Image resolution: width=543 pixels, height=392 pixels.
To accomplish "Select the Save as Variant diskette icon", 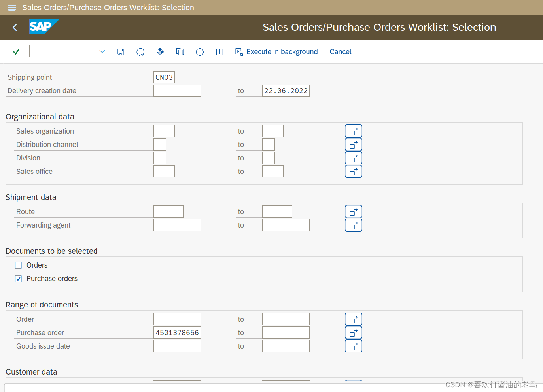I will point(121,51).
